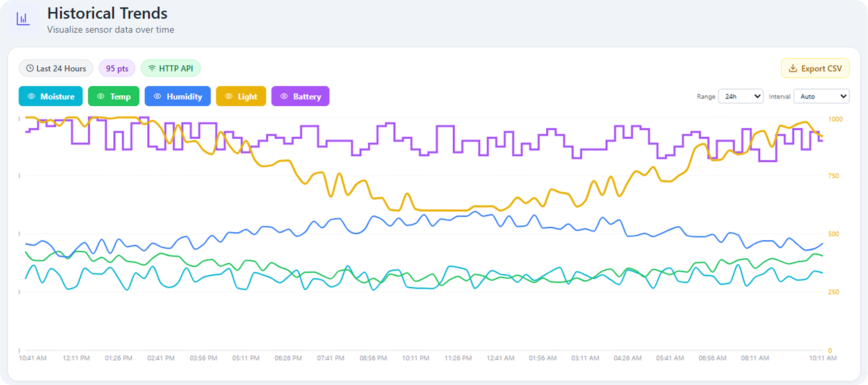Hide the Light series
This screenshot has width=868, height=385.
(241, 96)
